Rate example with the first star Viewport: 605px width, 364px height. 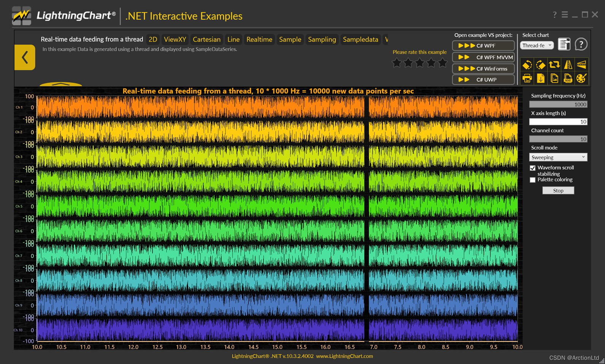[x=397, y=63]
